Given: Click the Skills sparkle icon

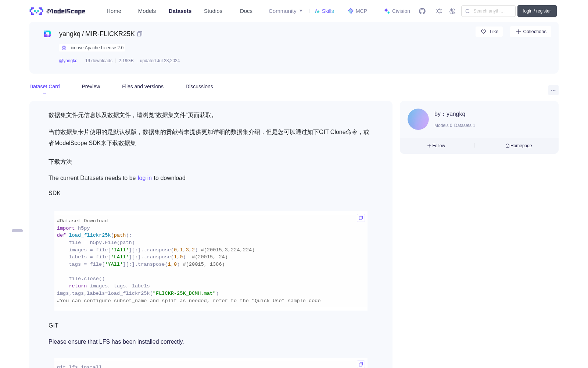Looking at the screenshot, I should pyautogui.click(x=317, y=11).
